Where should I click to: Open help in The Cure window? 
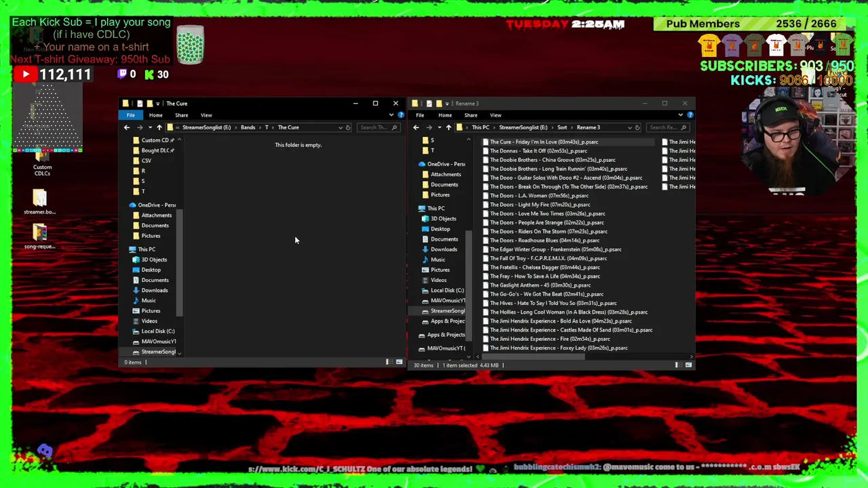click(401, 115)
